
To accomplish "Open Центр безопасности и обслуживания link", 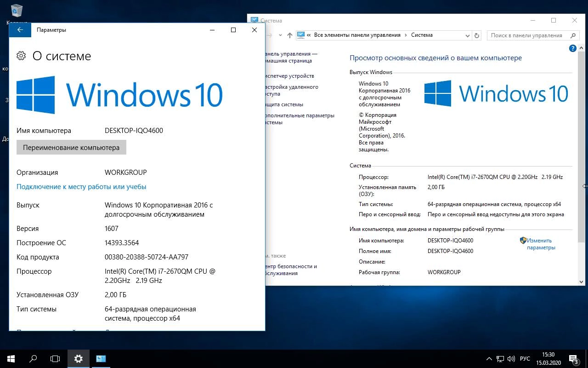I will (x=291, y=270).
